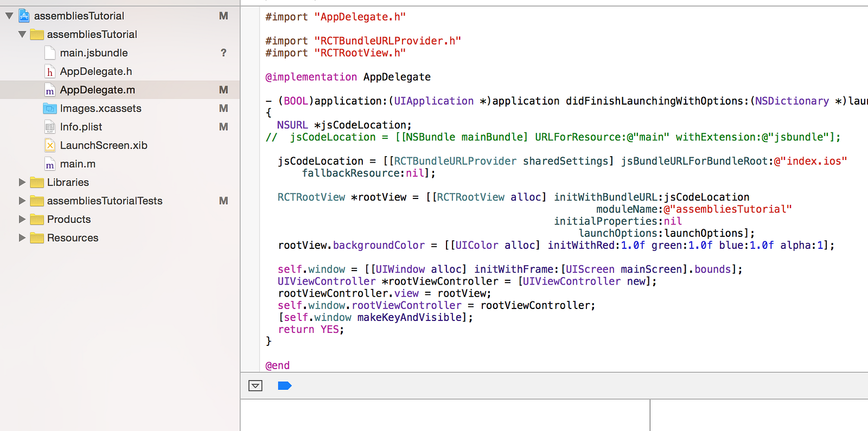Click the main.jsbundle file icon

(50, 53)
